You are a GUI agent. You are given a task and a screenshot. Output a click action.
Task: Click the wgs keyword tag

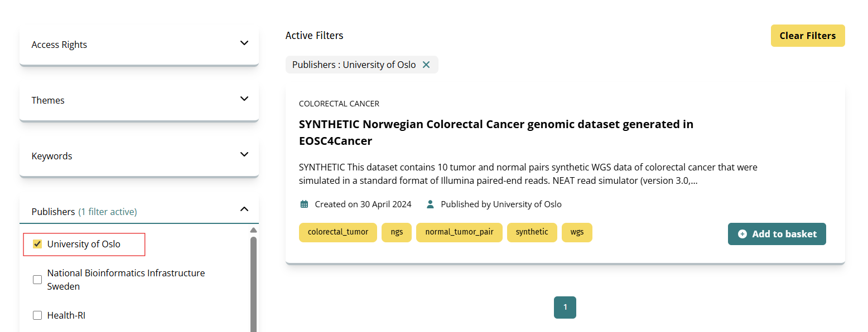coord(577,232)
